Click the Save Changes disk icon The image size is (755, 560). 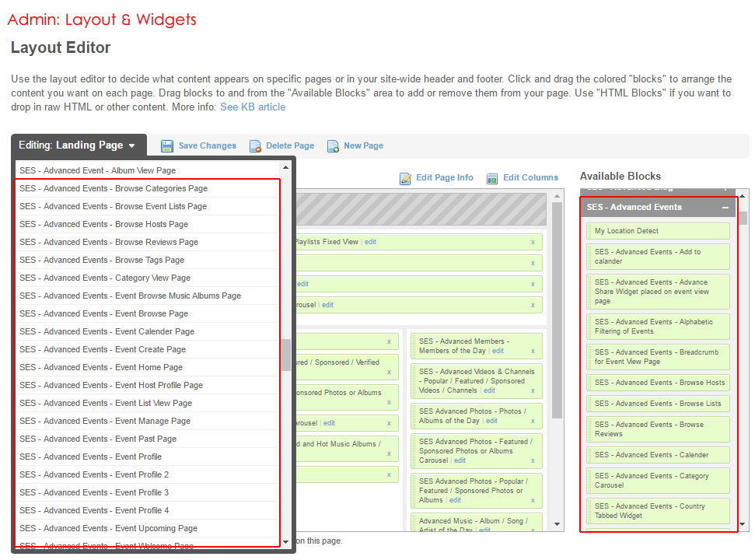[167, 146]
